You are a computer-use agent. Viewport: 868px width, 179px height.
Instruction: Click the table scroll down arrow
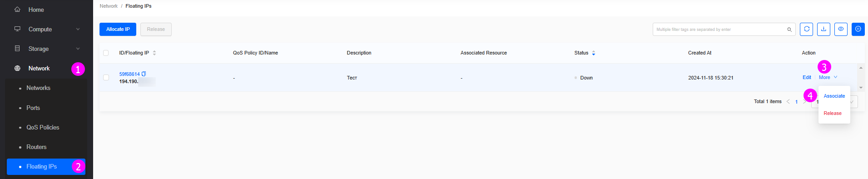click(x=861, y=88)
